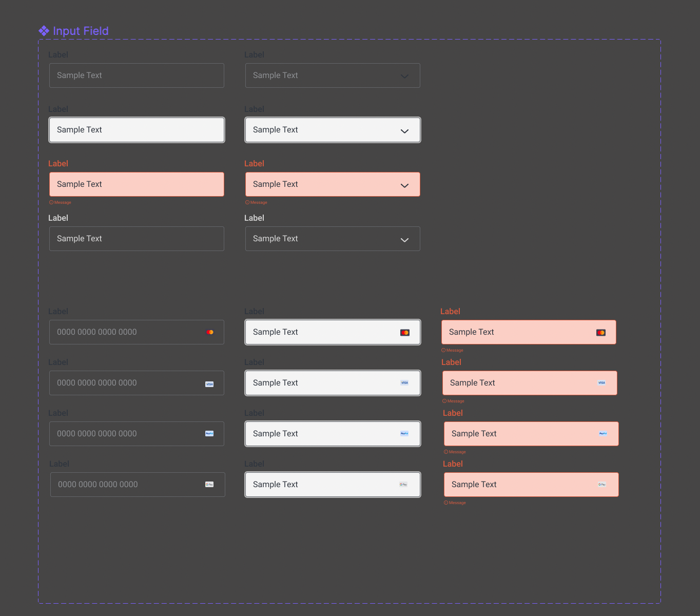Click Visa icon in the white focused field
This screenshot has height=616, width=700.
[404, 382]
